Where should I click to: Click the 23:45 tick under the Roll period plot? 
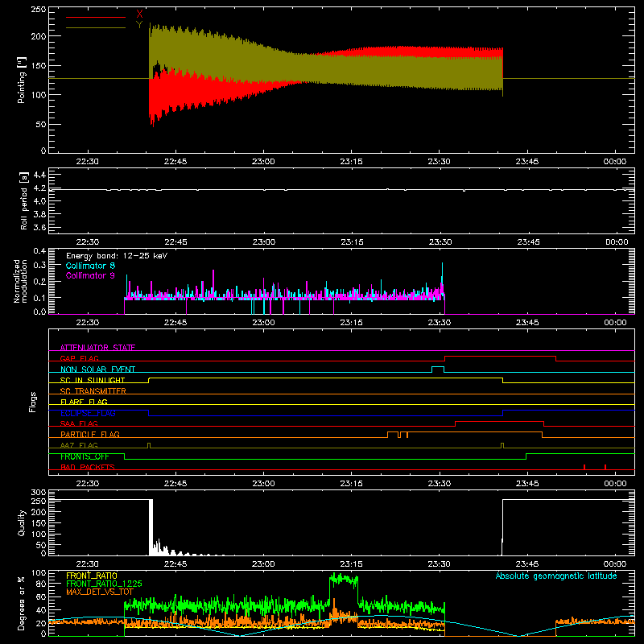pyautogui.click(x=528, y=242)
